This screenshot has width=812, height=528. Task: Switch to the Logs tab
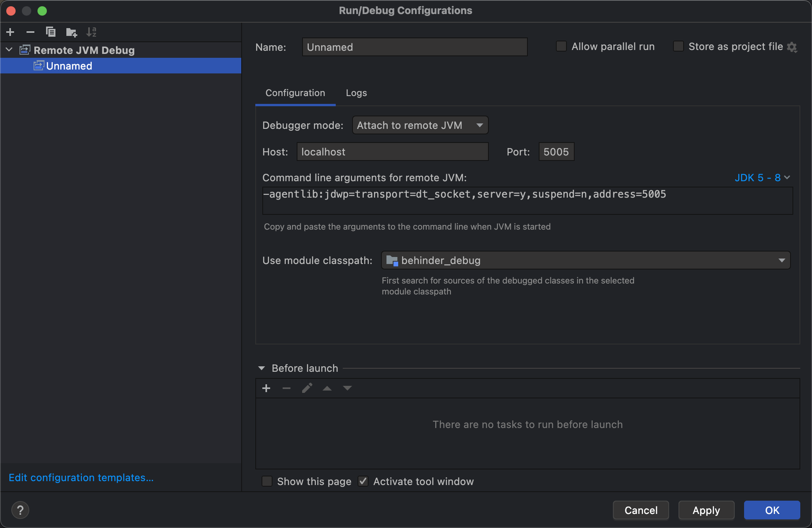[356, 93]
